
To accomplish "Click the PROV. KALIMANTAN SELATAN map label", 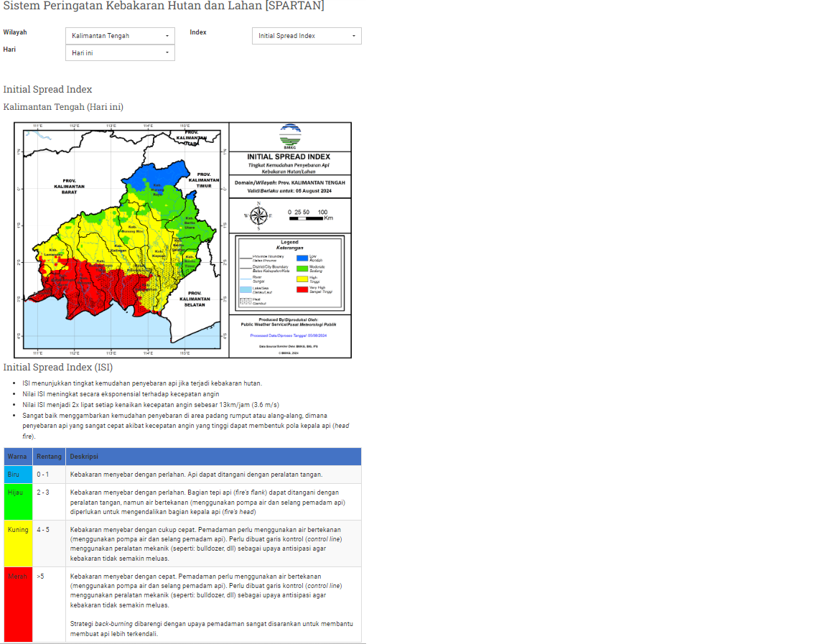I will point(195,299).
